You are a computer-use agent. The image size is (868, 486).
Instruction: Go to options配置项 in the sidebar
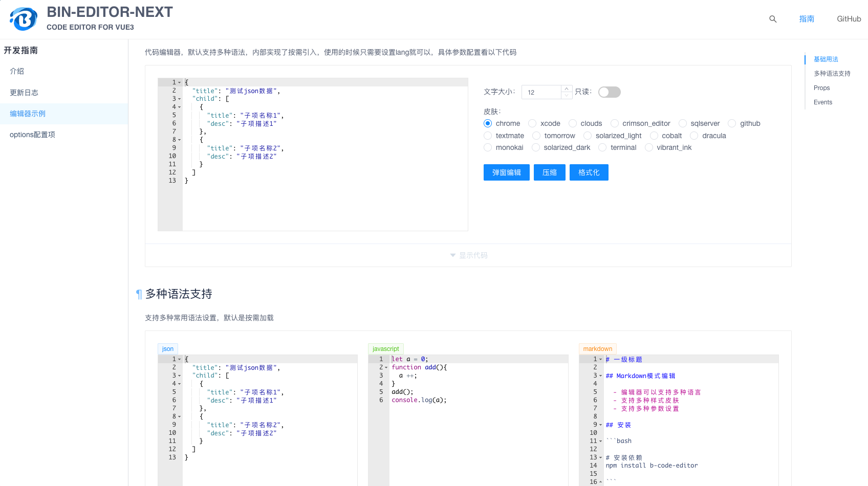tap(32, 135)
